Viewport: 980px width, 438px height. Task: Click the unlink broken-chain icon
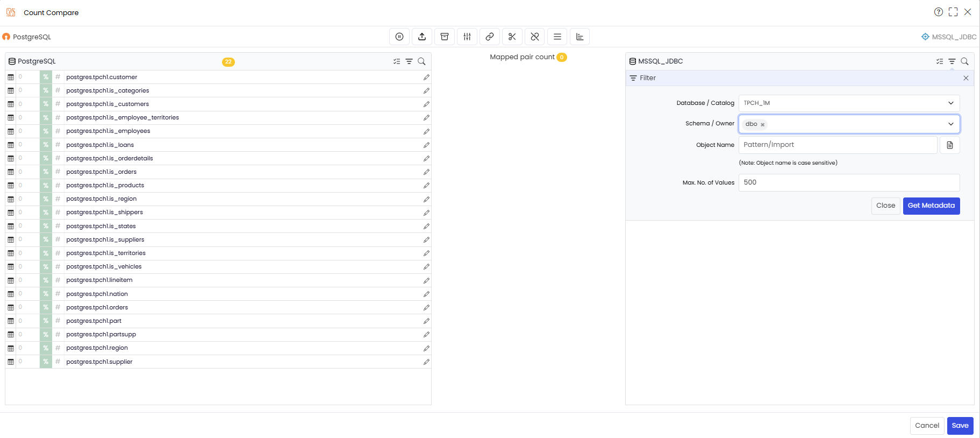pos(535,37)
